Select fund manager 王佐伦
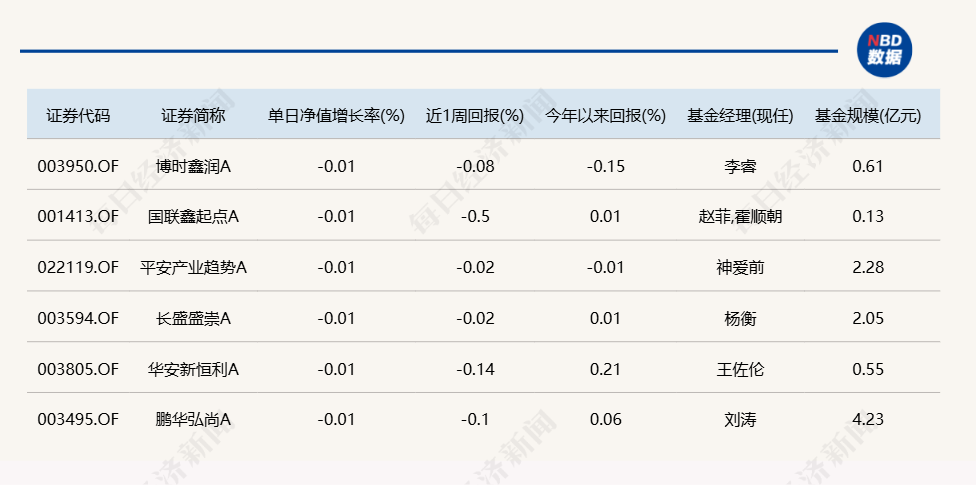 pyautogui.click(x=740, y=369)
